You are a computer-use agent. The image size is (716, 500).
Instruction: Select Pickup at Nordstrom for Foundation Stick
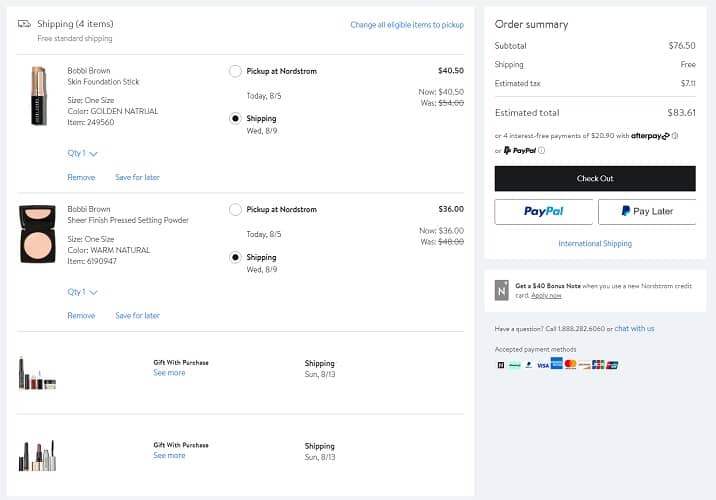click(x=235, y=71)
